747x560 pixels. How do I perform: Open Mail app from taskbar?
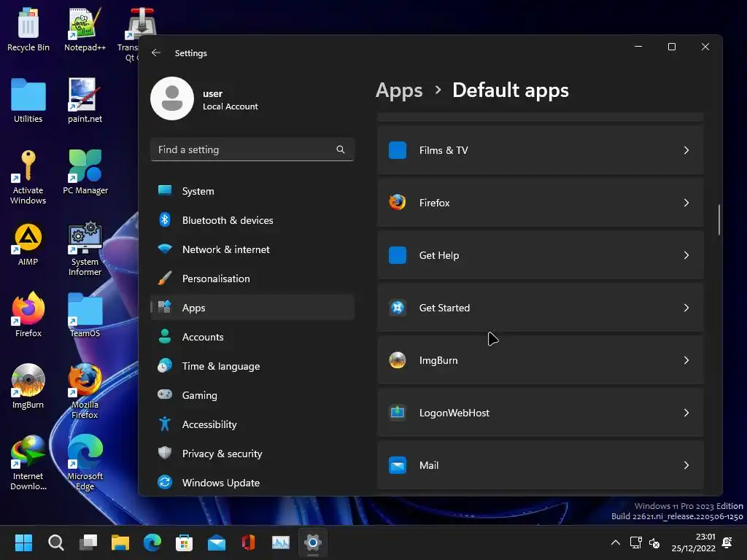point(216,542)
